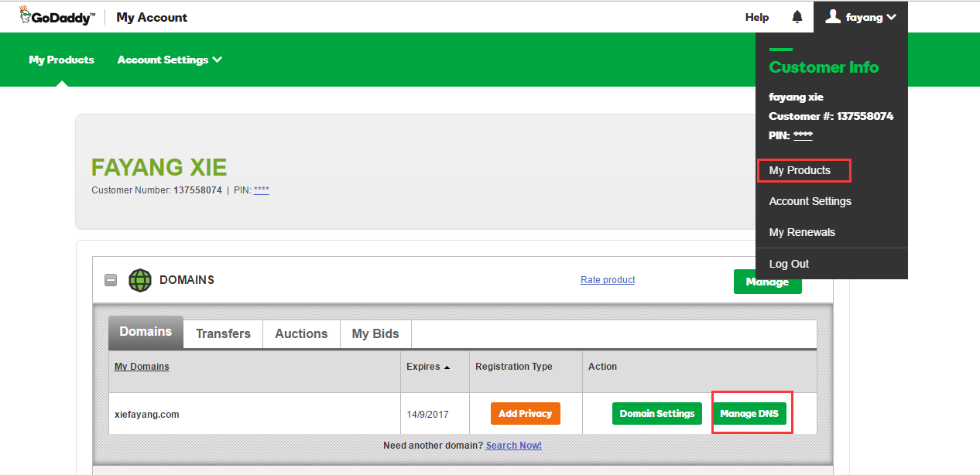Choose My Products in Customer Info menu
The height and width of the screenshot is (475, 980).
coord(800,170)
